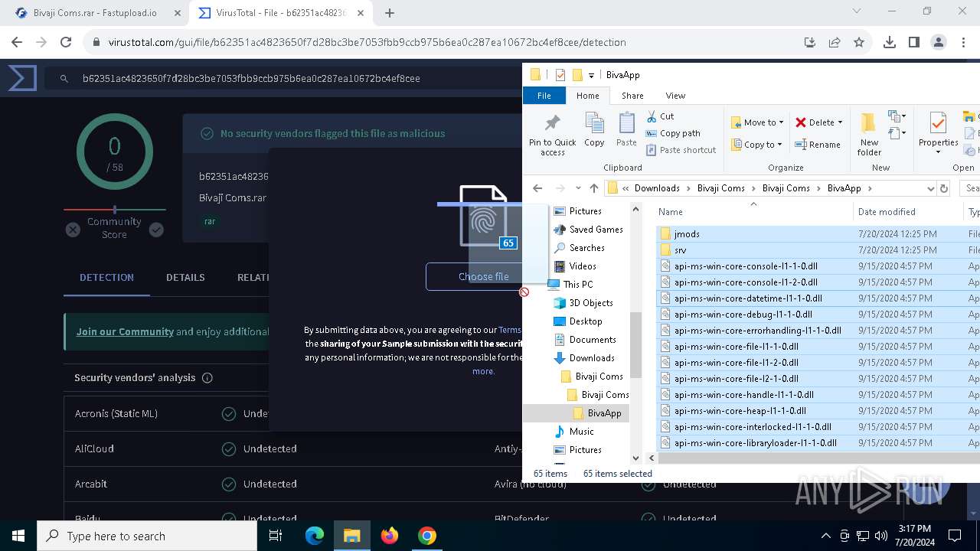Image resolution: width=980 pixels, height=551 pixels.
Task: Click the file list horizontal scrollbar
Action: pos(819,458)
